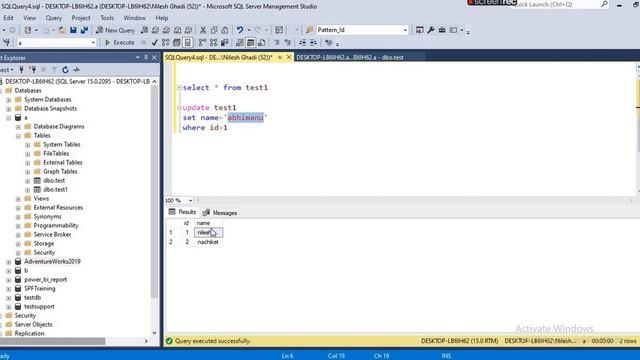Switch to the Results tab

[x=182, y=212]
